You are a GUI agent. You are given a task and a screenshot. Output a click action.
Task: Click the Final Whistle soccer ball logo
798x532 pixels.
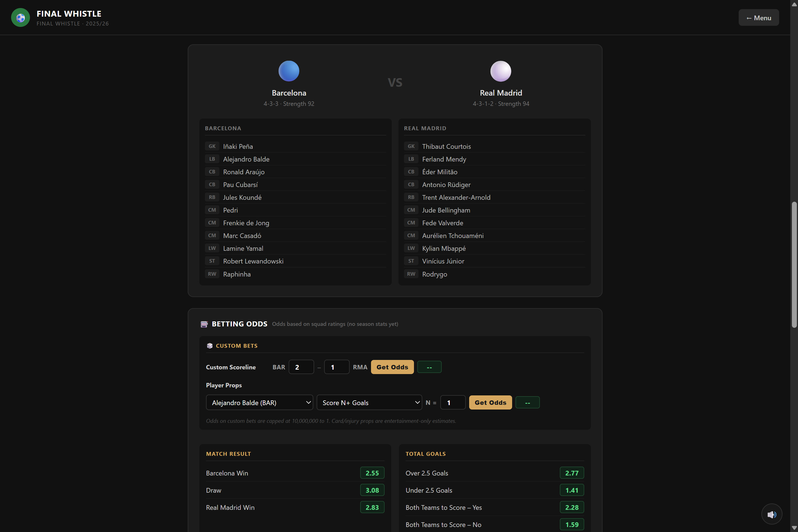20,18
